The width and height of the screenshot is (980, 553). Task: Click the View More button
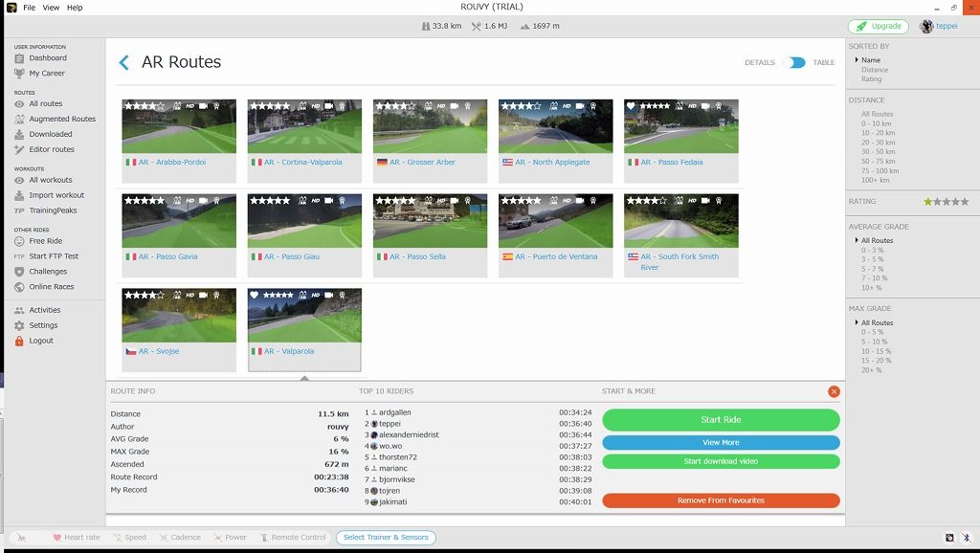[721, 442]
